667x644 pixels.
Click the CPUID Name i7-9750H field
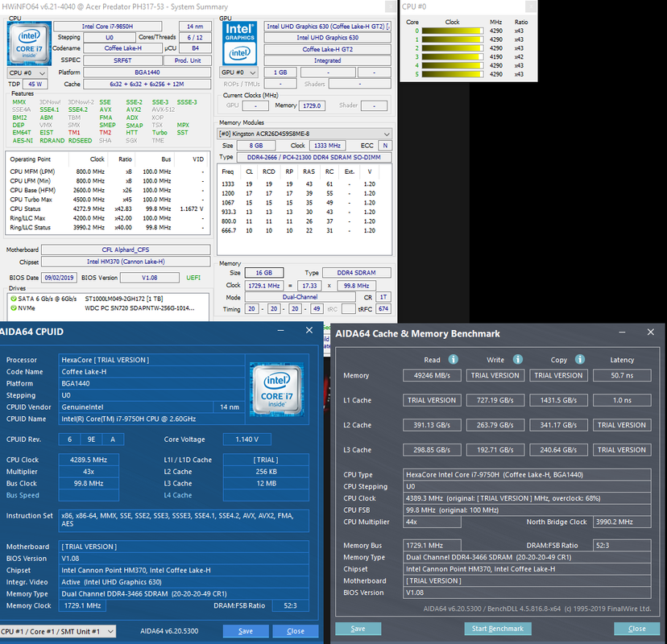click(x=151, y=419)
